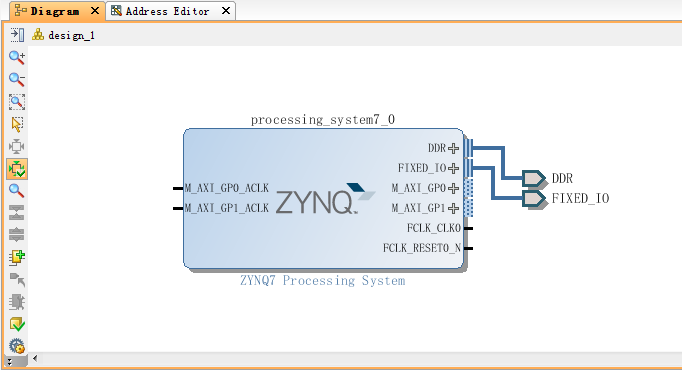682x370 pixels.
Task: Open the Search magnifier icon
Action: [17, 190]
